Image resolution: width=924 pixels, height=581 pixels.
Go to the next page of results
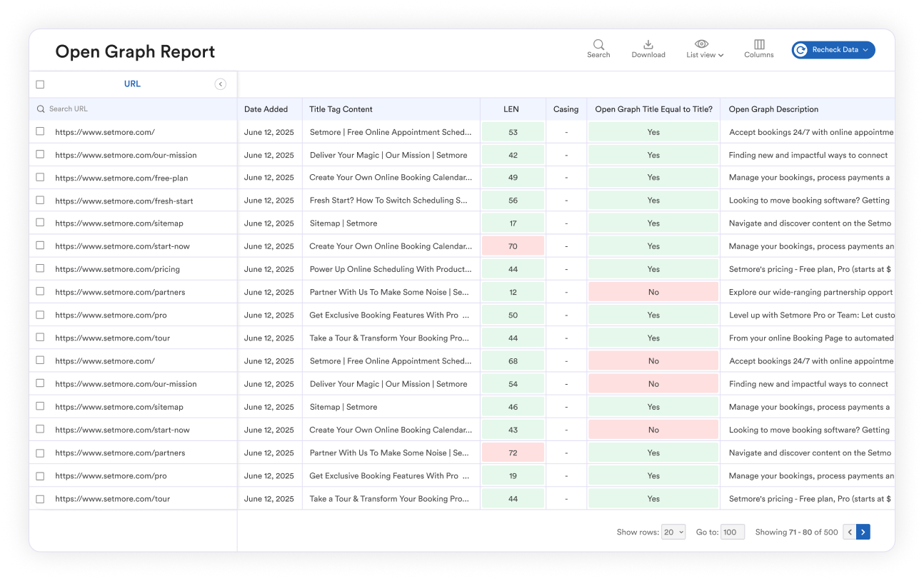[863, 532]
